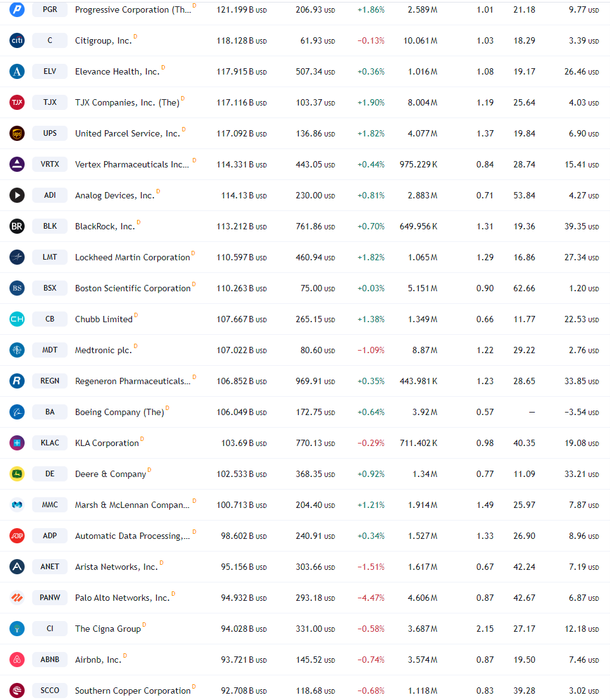The height and width of the screenshot is (700, 610).
Task: Click market cap 121.199 B USD
Action: [x=241, y=10]
